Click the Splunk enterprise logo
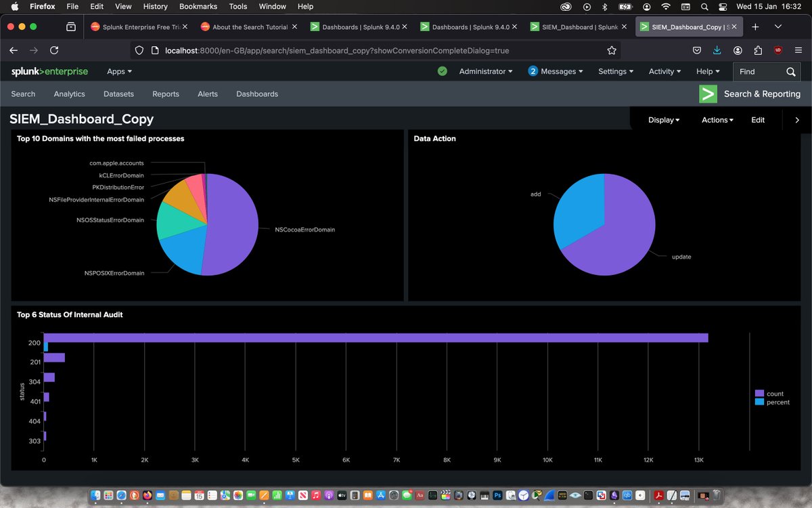The width and height of the screenshot is (812, 508). (x=49, y=71)
